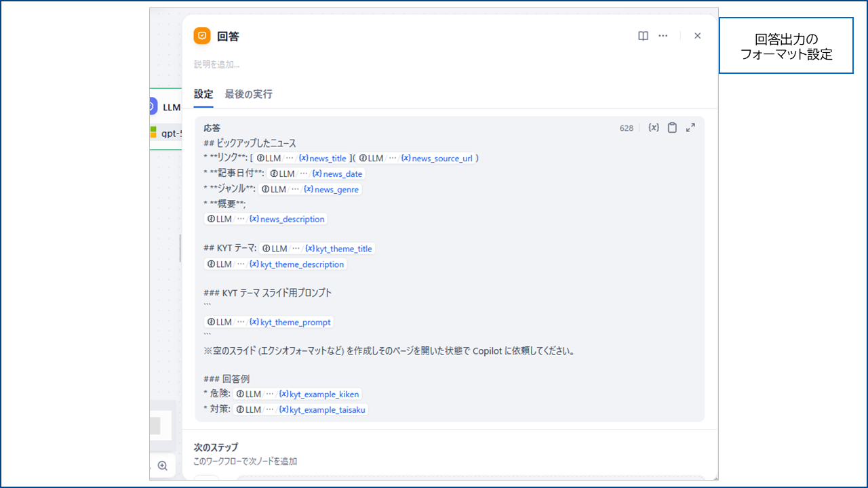Switch to the 設定 tab
This screenshot has height=488, width=868.
tap(203, 94)
